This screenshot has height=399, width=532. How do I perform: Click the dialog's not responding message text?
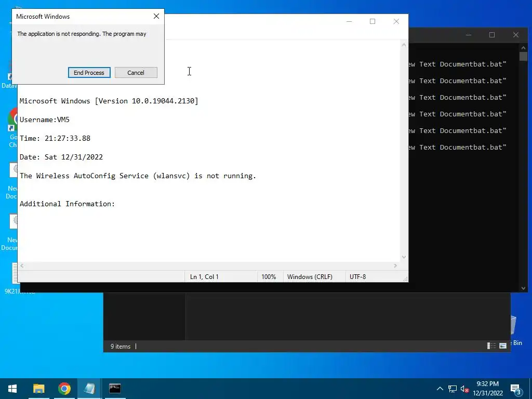[82, 34]
